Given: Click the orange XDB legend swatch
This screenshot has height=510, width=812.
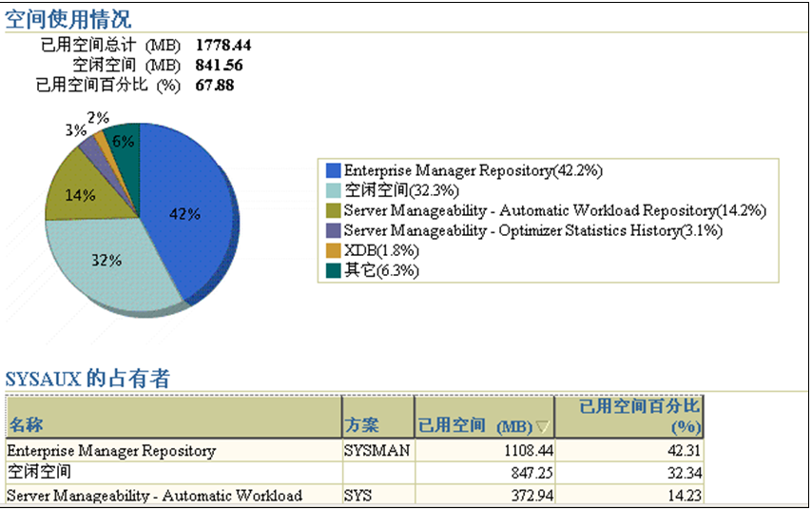Looking at the screenshot, I should (x=333, y=250).
